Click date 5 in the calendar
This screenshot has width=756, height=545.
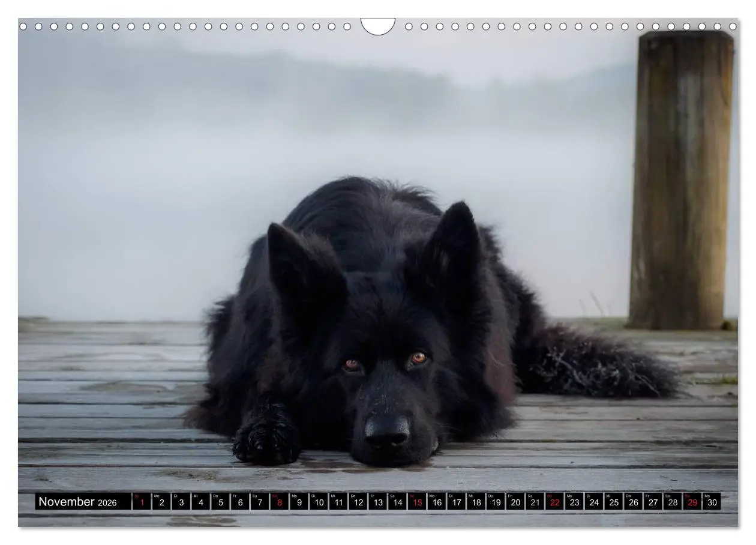[220, 502]
